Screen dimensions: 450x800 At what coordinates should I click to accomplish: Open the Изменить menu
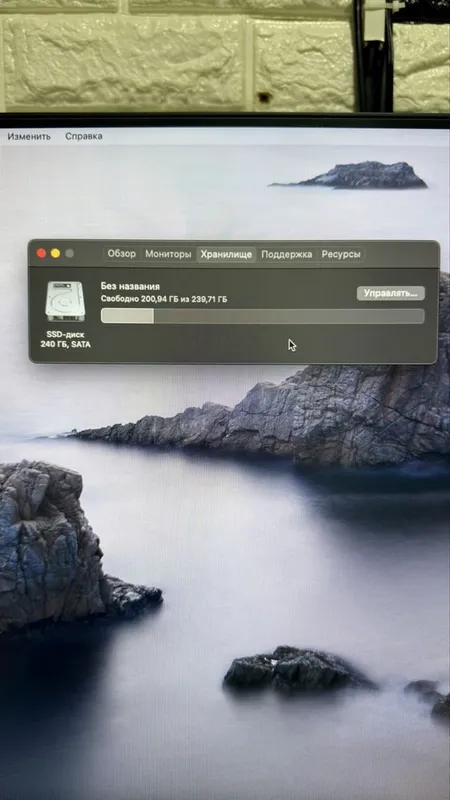(x=29, y=136)
